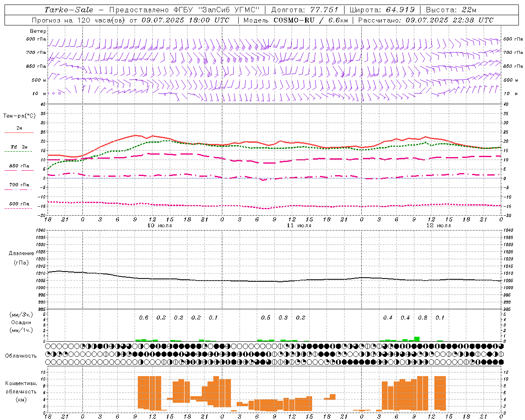Click the Осадки precipitation label

point(21,322)
